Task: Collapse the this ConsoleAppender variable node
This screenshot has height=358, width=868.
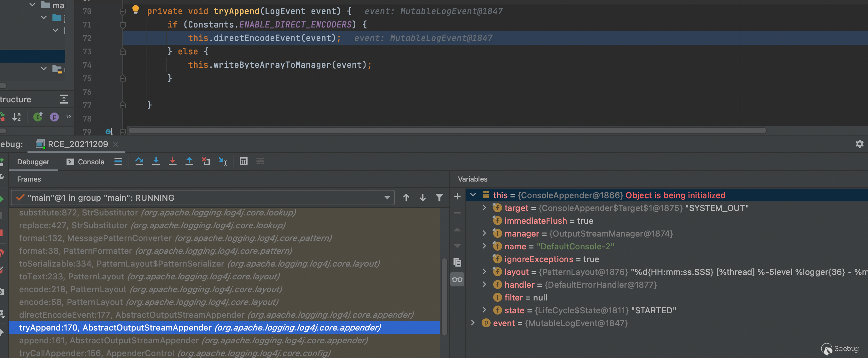Action: click(473, 195)
